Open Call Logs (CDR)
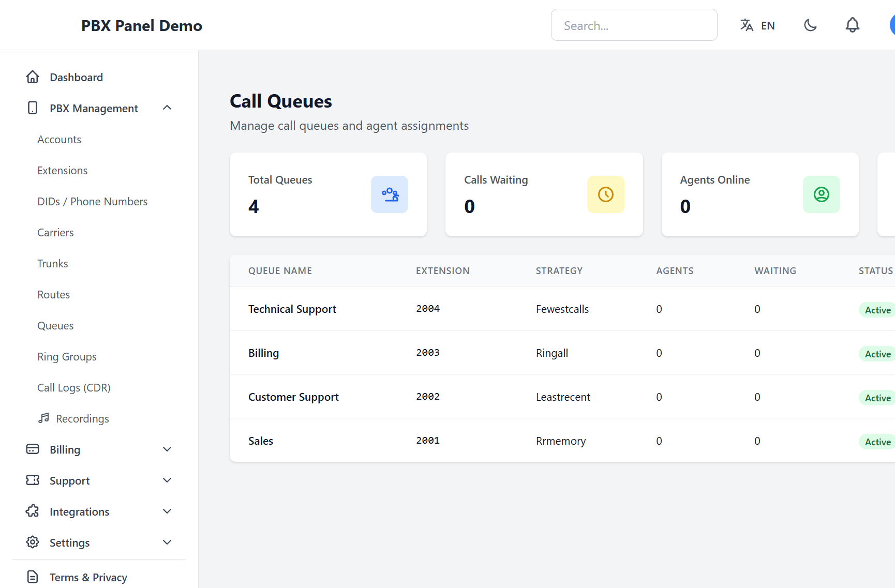The width and height of the screenshot is (895, 588). coord(74,388)
